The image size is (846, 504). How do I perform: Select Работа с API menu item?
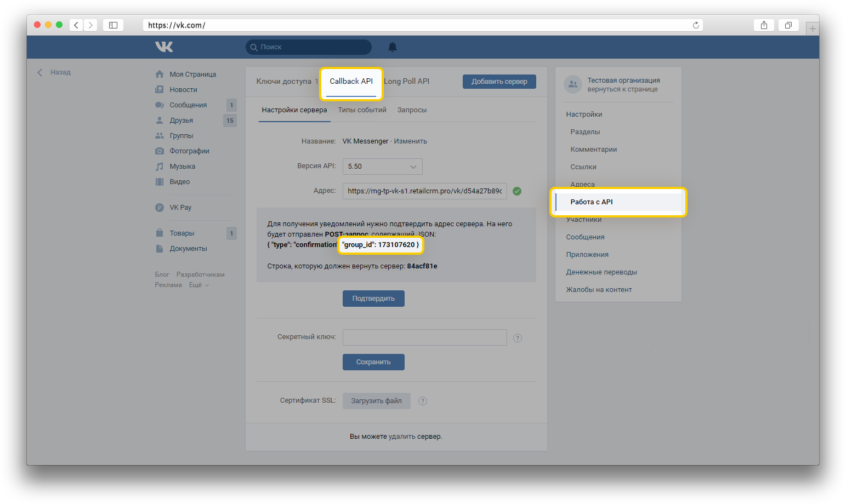(x=618, y=202)
